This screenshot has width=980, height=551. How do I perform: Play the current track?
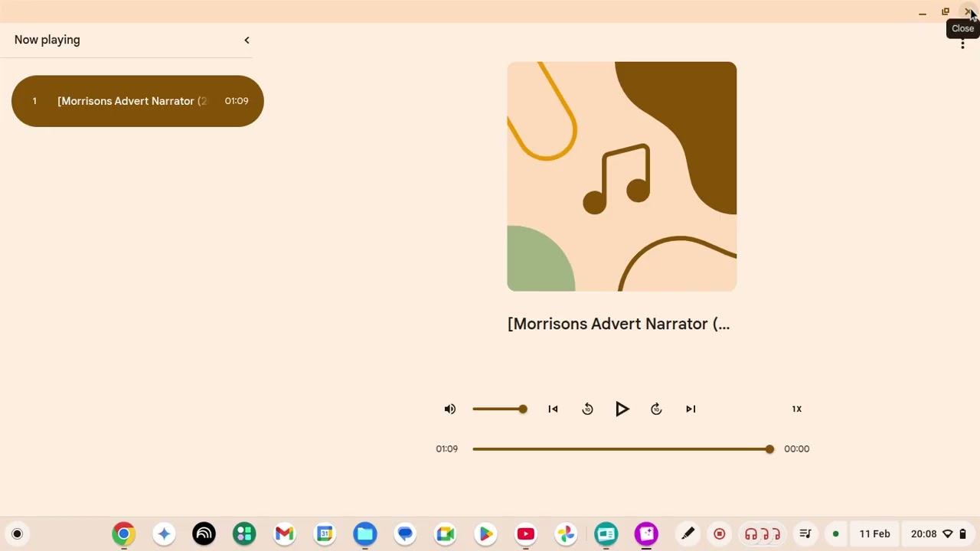pos(622,409)
